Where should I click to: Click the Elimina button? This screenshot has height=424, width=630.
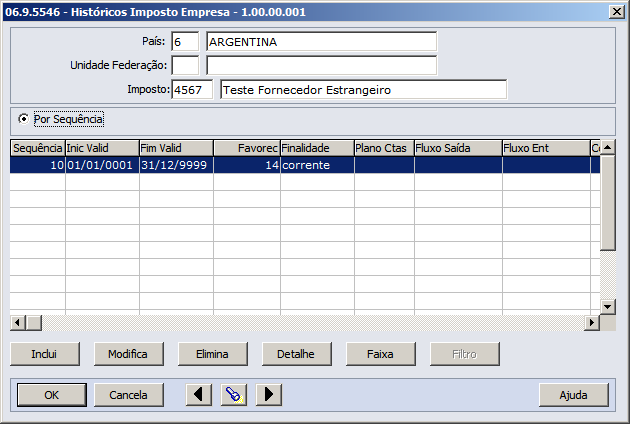[x=213, y=354]
